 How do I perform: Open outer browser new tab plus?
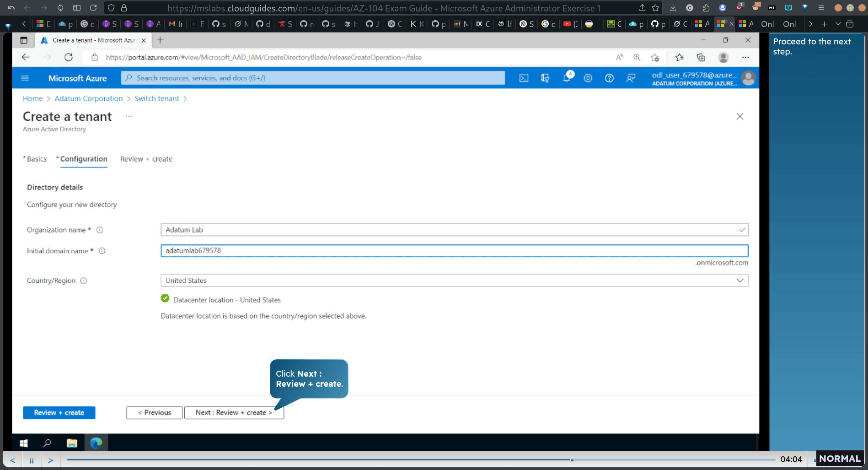824,24
